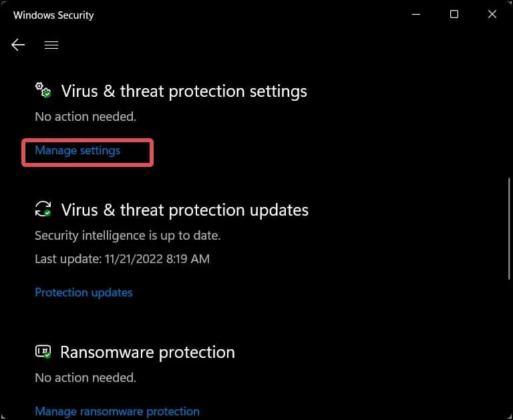Click the refresh icon beside protection updates

point(43,209)
